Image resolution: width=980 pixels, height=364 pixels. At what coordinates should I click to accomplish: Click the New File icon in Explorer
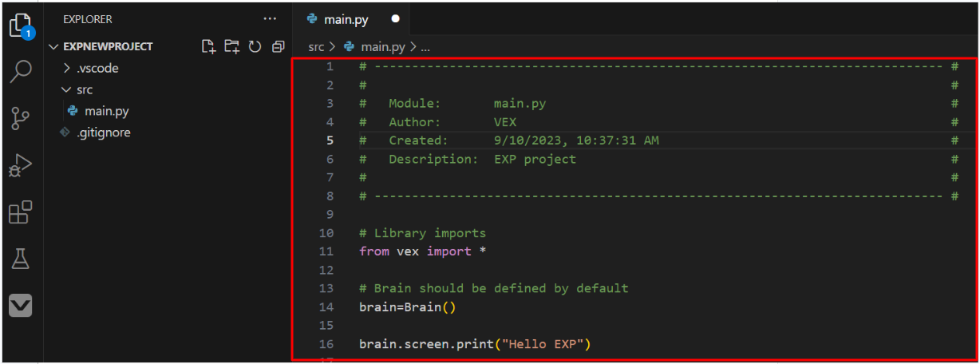[x=208, y=46]
